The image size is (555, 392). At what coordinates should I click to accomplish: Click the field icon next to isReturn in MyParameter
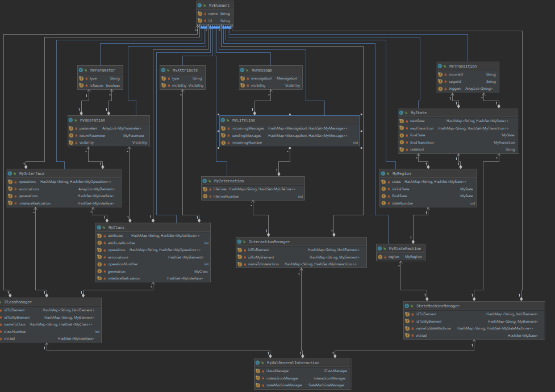tap(81, 85)
